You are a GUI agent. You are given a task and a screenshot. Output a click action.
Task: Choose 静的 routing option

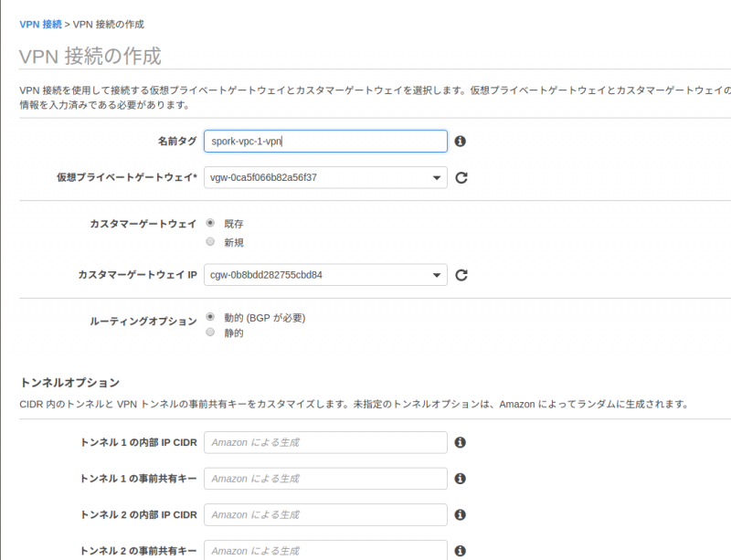click(211, 333)
